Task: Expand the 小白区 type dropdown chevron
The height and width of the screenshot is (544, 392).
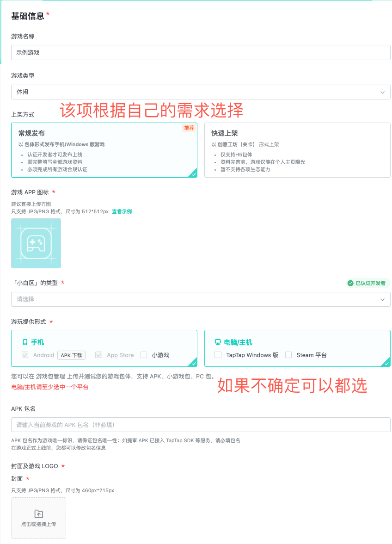Action: tap(382, 299)
